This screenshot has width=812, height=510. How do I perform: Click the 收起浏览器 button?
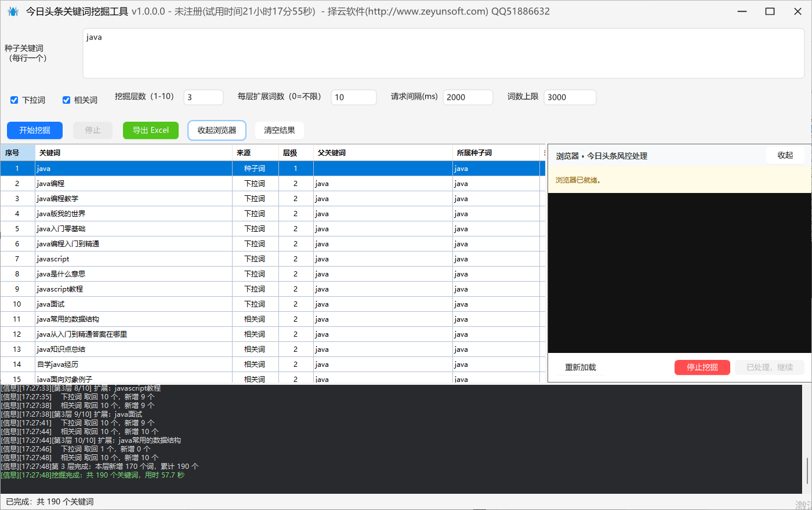click(x=217, y=130)
